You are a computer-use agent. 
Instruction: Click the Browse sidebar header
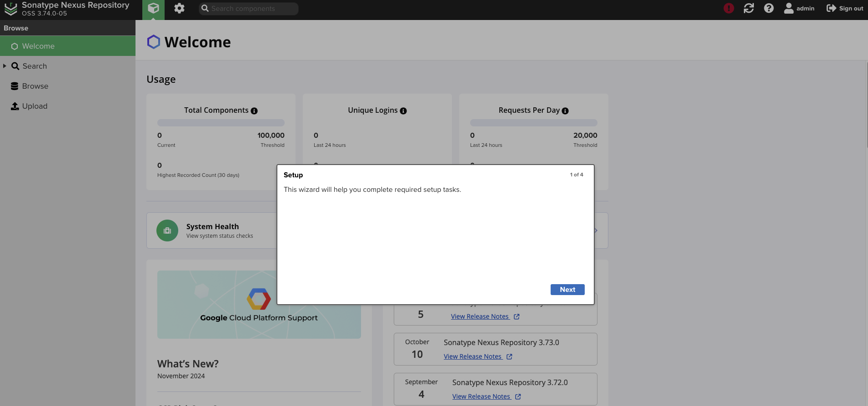pos(68,28)
